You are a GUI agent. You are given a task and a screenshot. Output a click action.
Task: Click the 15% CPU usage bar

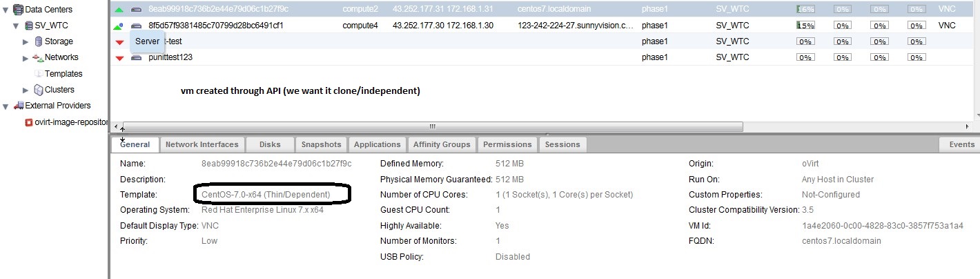[x=805, y=26]
